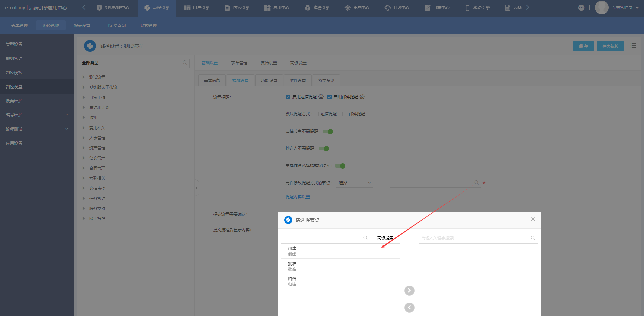Uncheck 启用短信提醒 checkbox
Viewport: 644px width, 316px height.
(288, 97)
